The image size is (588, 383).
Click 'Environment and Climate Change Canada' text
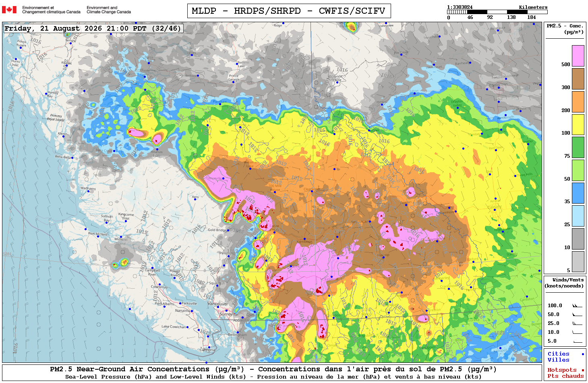pyautogui.click(x=109, y=10)
